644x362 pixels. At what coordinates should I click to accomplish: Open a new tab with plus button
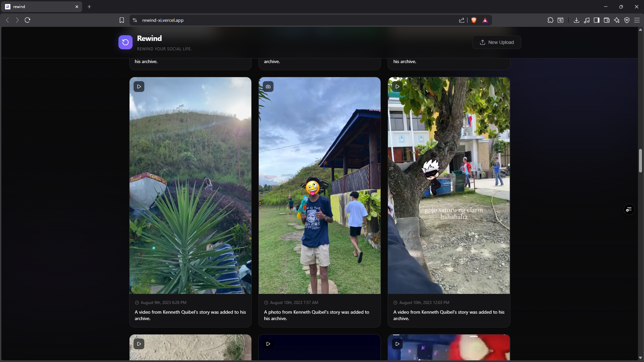89,7
